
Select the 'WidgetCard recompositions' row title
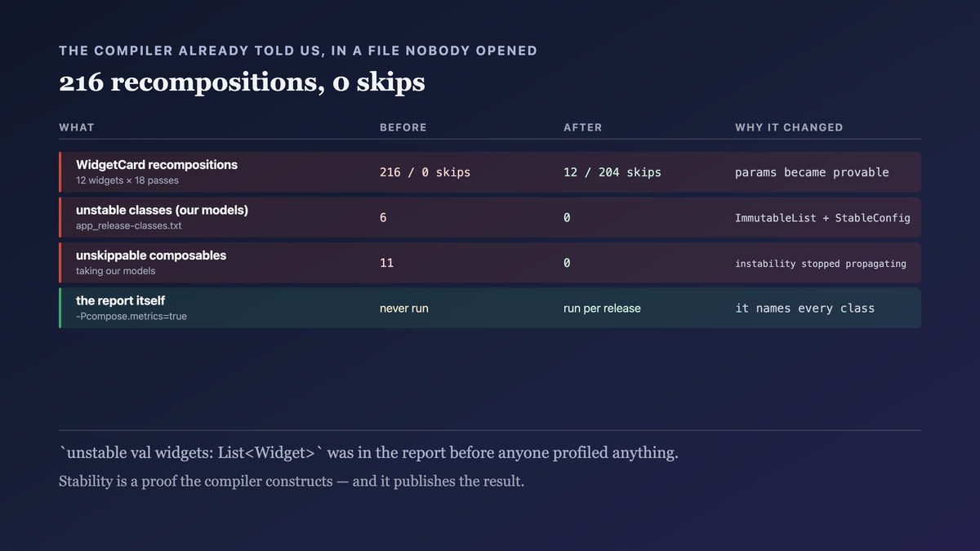tap(157, 165)
